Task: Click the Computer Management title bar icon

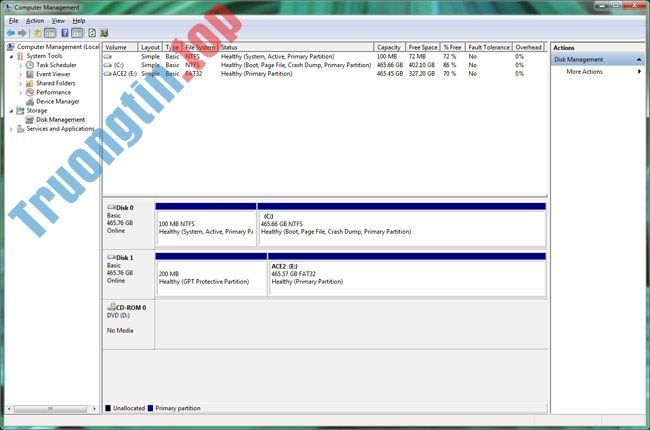Action: pyautogui.click(x=8, y=7)
